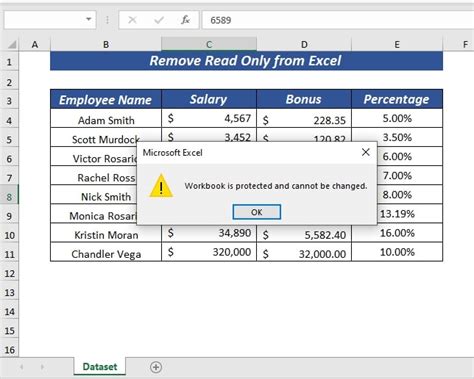Click the Percentage header cell

click(x=397, y=99)
